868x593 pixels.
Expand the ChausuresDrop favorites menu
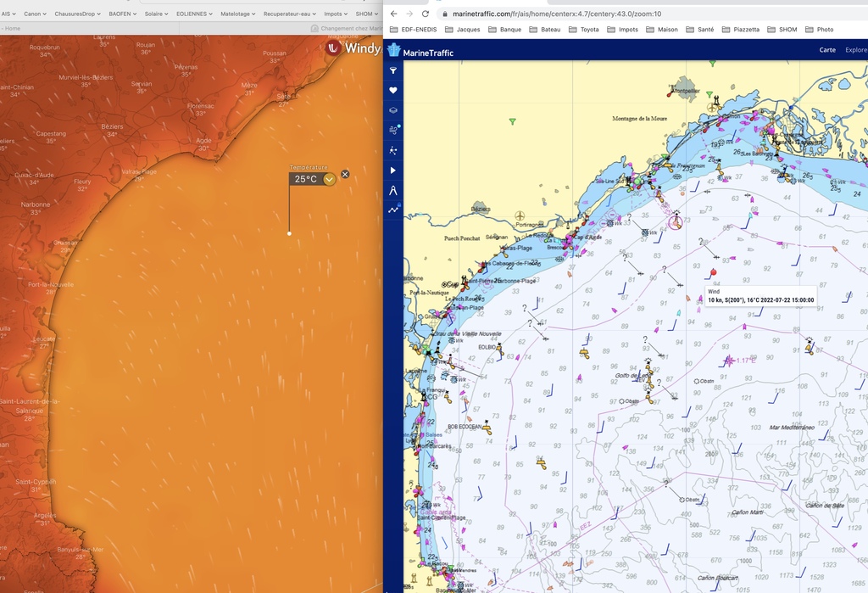[x=77, y=14]
